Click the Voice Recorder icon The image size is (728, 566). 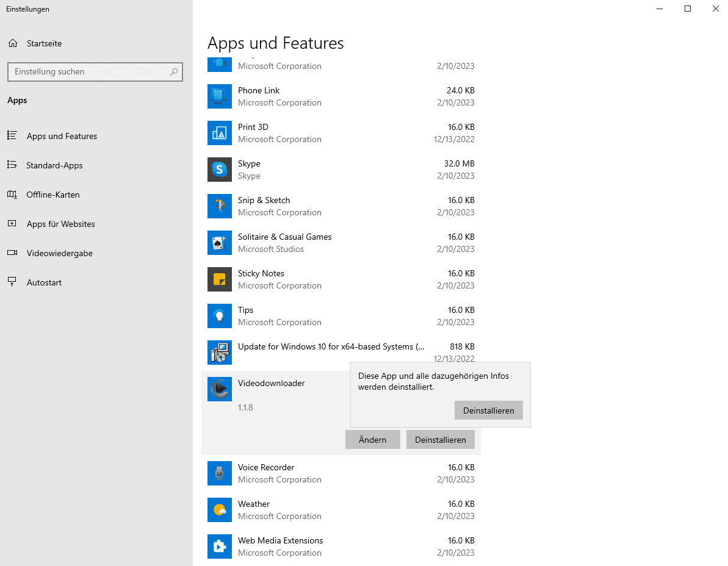pos(219,473)
